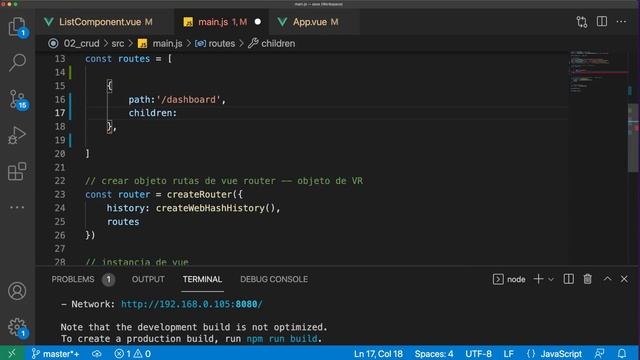Open notifications bell icon
This screenshot has width=640, height=360.
622,353
